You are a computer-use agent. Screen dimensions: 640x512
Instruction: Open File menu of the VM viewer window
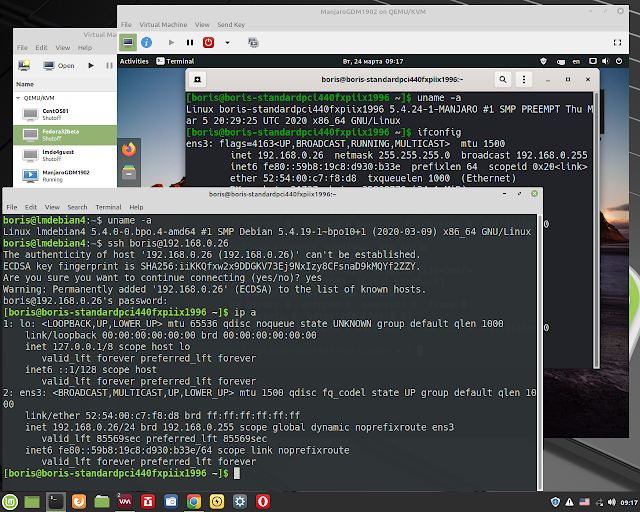(x=126, y=24)
